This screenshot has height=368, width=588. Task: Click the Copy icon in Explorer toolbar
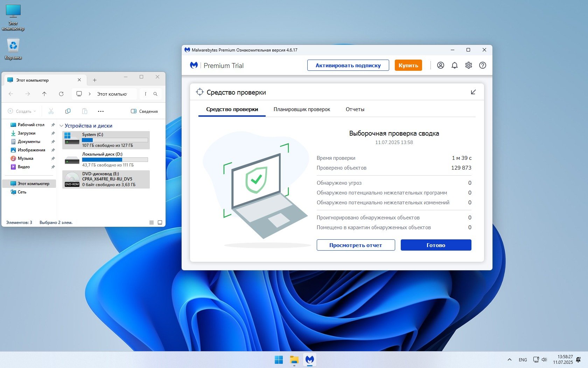(68, 111)
